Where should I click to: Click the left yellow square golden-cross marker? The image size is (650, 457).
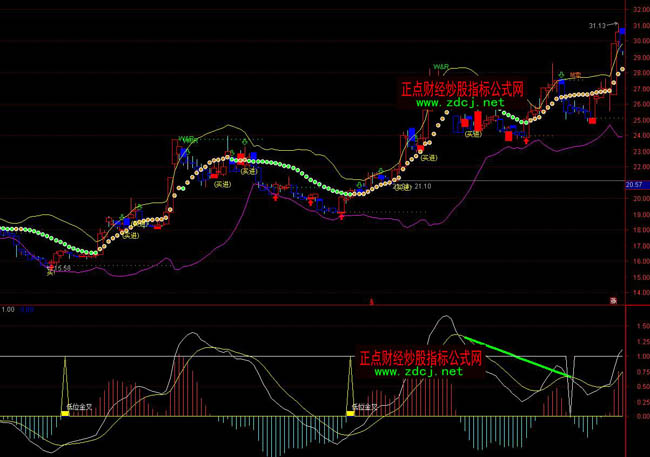coord(65,412)
